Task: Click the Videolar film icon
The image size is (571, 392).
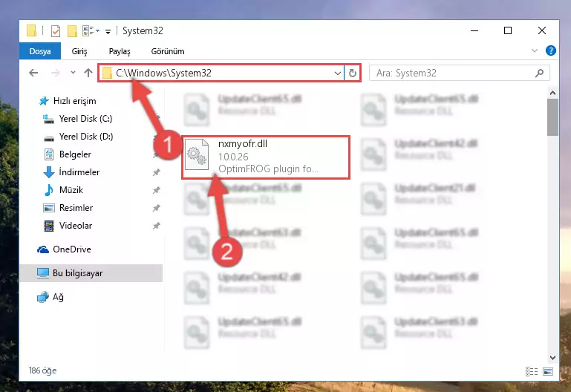Action: pyautogui.click(x=49, y=226)
